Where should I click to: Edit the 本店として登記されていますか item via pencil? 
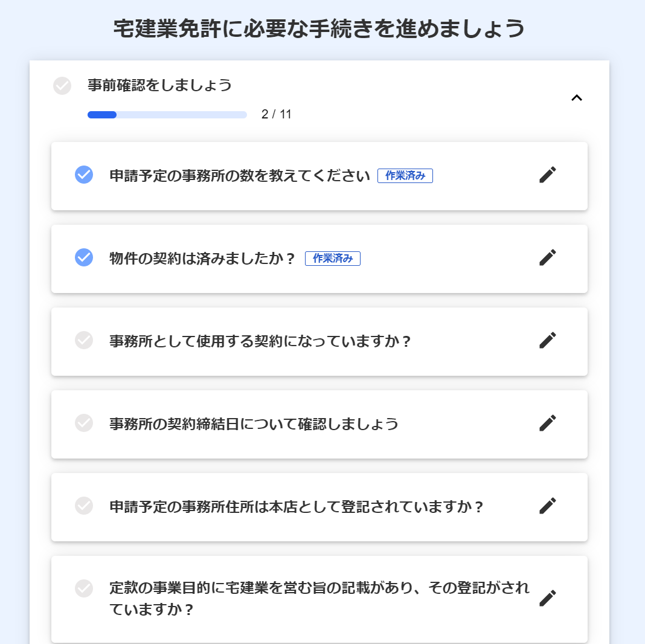[547, 506]
